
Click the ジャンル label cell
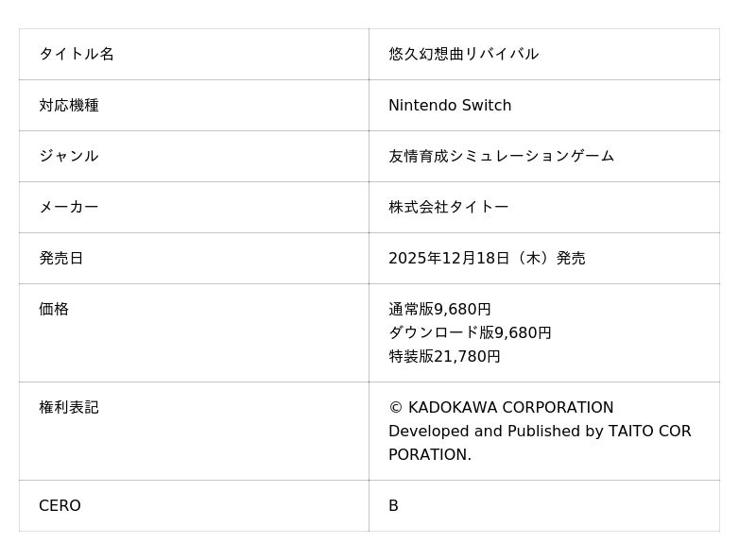tap(69, 156)
